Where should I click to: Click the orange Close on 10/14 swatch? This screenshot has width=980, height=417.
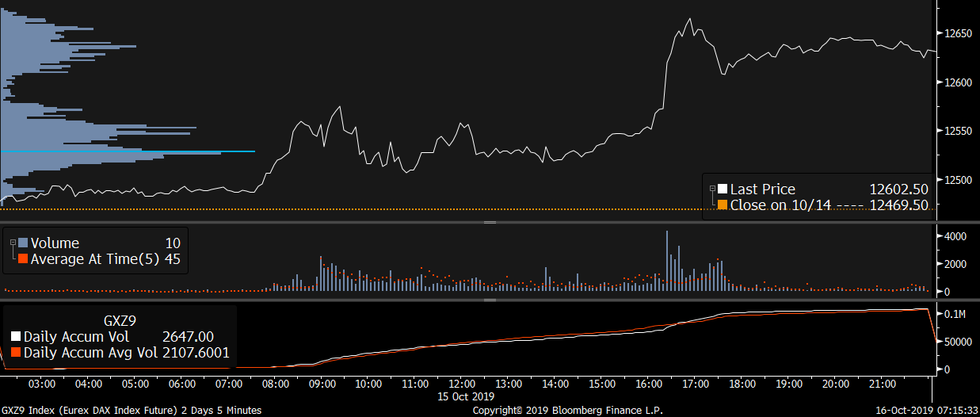click(x=722, y=205)
